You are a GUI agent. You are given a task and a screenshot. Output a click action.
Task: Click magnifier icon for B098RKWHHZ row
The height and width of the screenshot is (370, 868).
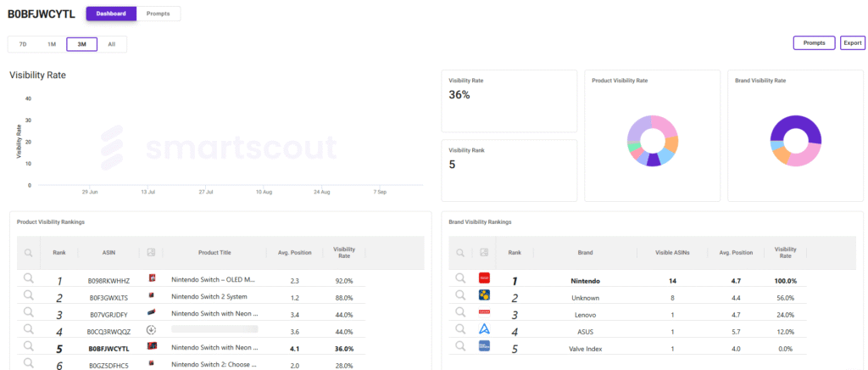(28, 278)
